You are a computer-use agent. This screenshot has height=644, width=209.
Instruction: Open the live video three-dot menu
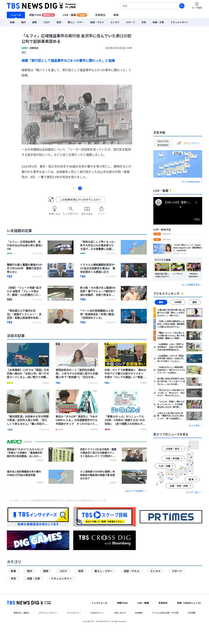pos(196,203)
